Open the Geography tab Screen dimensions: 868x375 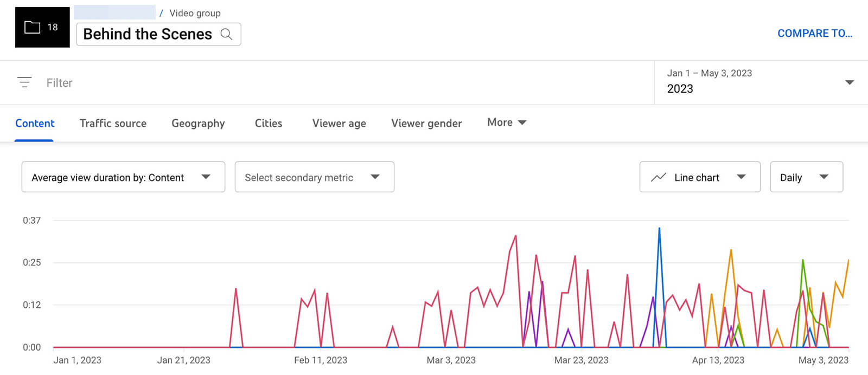pos(198,124)
